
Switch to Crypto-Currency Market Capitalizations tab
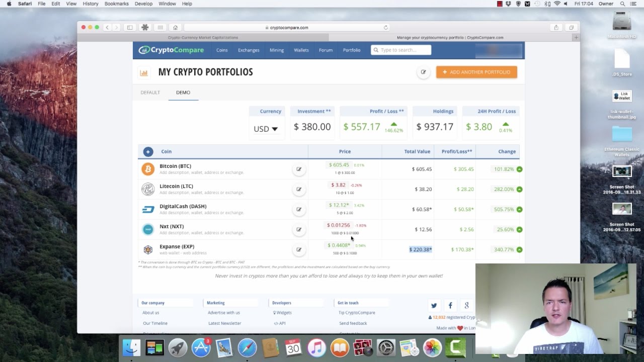click(203, 37)
